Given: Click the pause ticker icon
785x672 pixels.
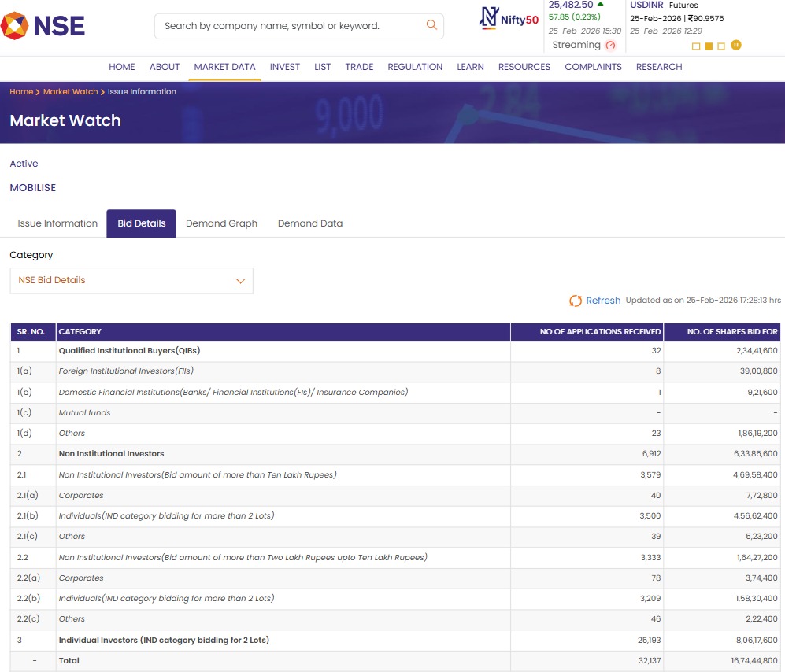Looking at the screenshot, I should [736, 45].
